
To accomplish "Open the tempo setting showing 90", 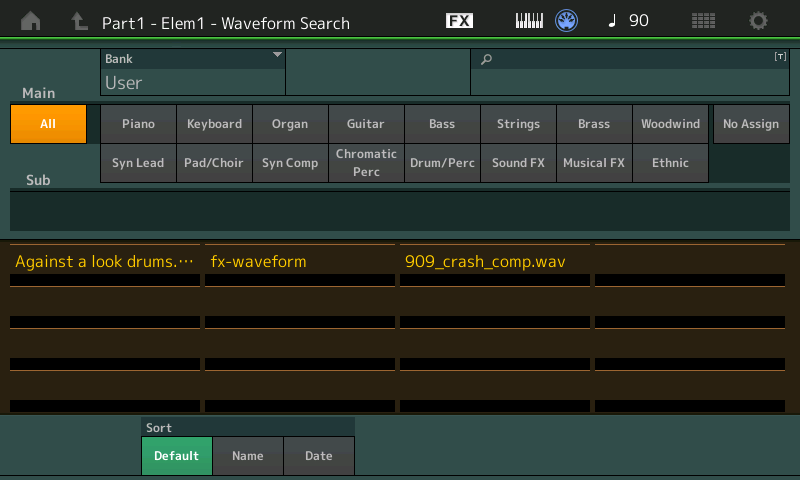I will pyautogui.click(x=628, y=21).
